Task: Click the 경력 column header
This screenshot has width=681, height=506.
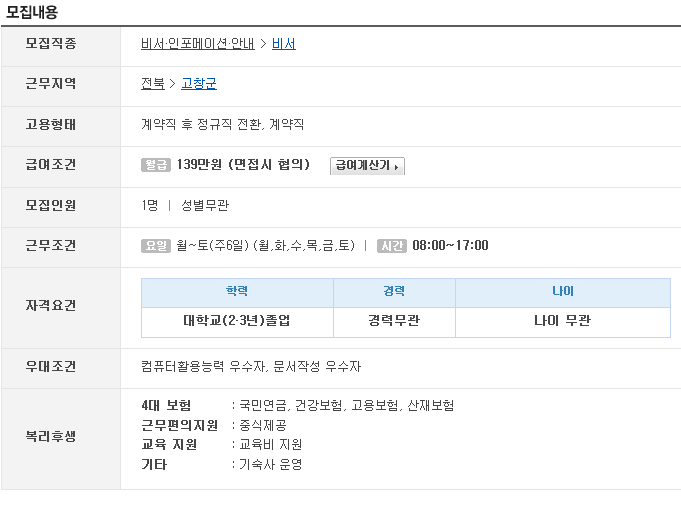Action: [394, 292]
